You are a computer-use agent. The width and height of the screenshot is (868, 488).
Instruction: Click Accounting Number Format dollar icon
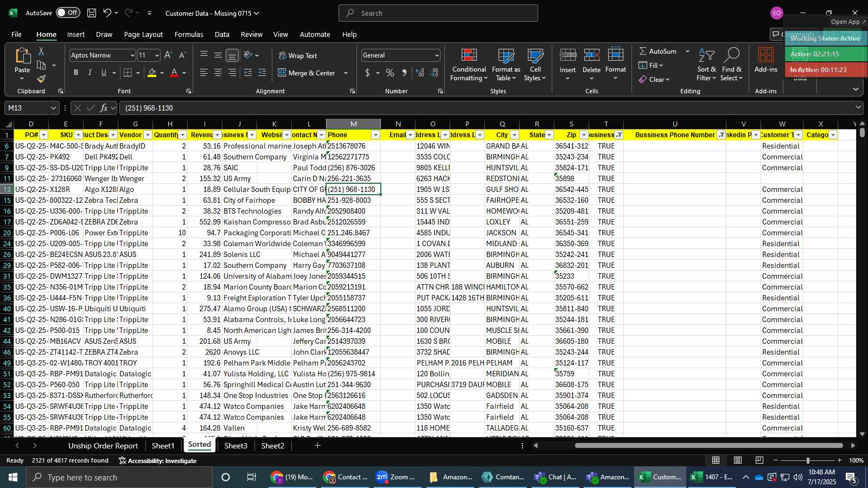[368, 73]
